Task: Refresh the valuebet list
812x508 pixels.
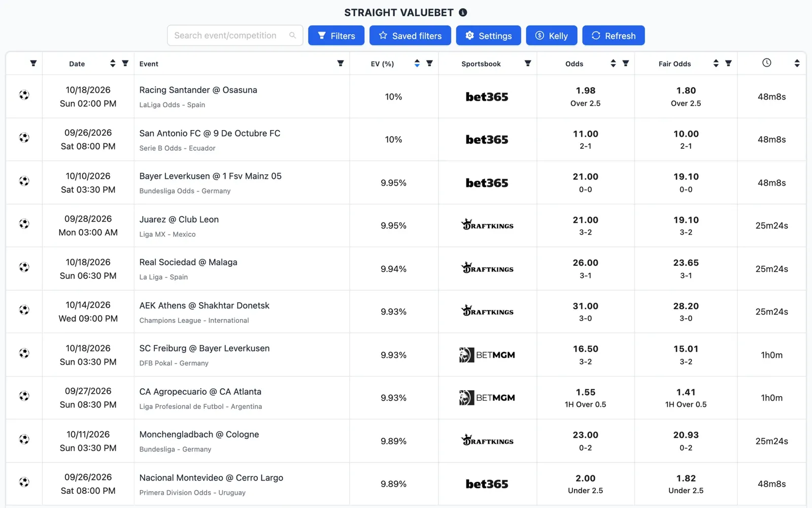Action: [x=614, y=36]
